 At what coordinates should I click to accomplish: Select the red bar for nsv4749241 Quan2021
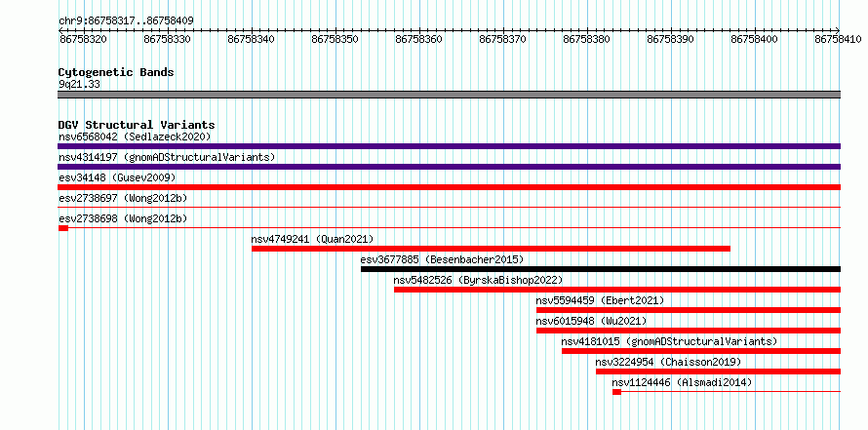tap(491, 249)
